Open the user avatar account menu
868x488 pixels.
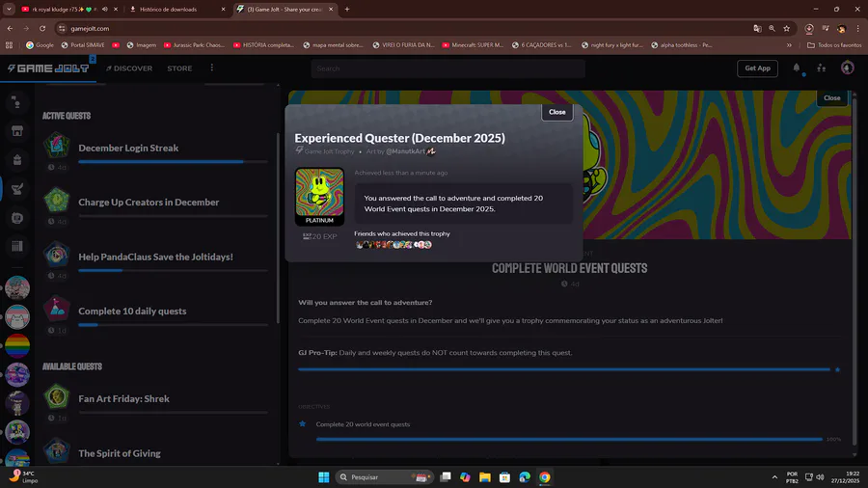click(x=847, y=68)
